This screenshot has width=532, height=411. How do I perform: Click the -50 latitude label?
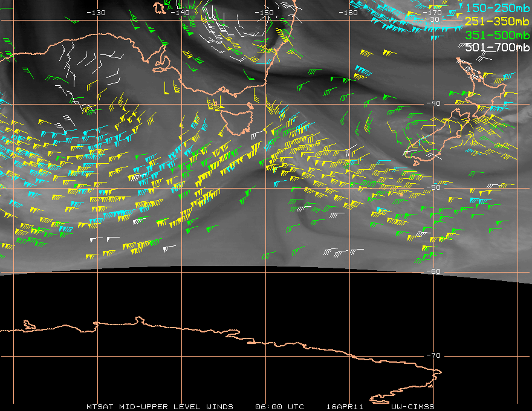433,187
